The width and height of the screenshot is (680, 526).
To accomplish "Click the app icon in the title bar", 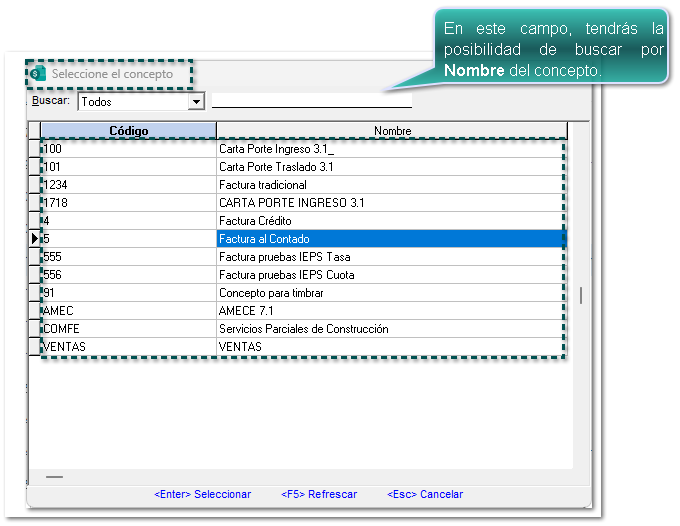I will [x=39, y=74].
